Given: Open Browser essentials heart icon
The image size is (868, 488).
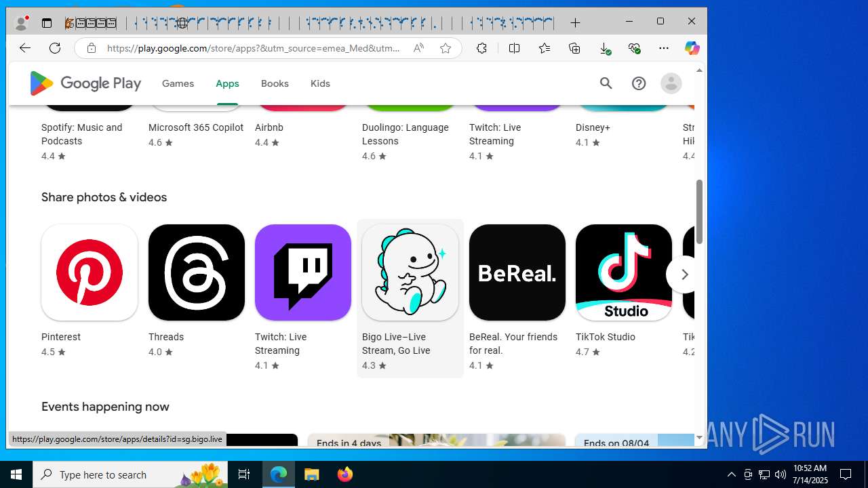Looking at the screenshot, I should click(x=634, y=48).
